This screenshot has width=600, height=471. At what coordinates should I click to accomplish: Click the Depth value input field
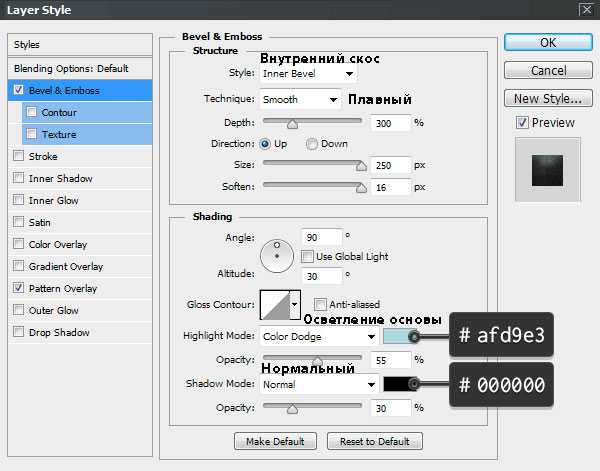click(390, 123)
